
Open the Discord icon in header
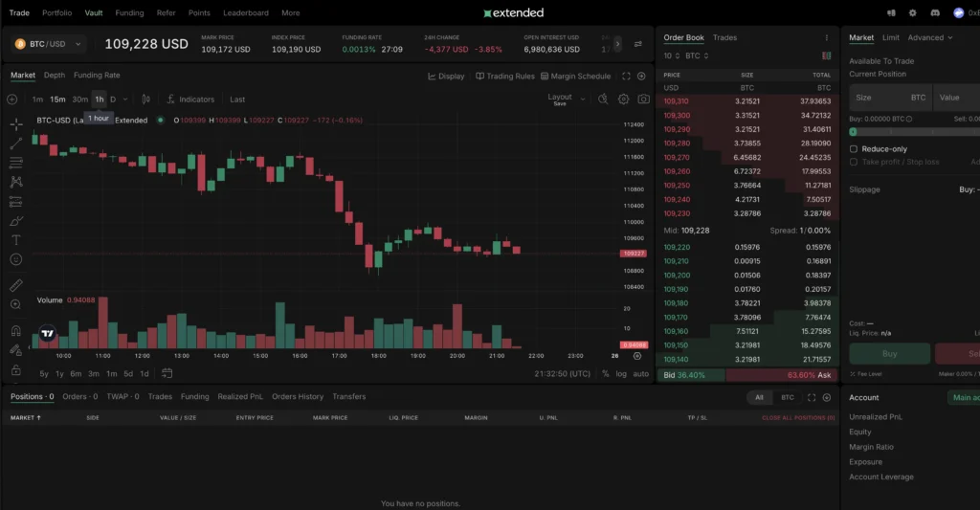click(x=934, y=12)
